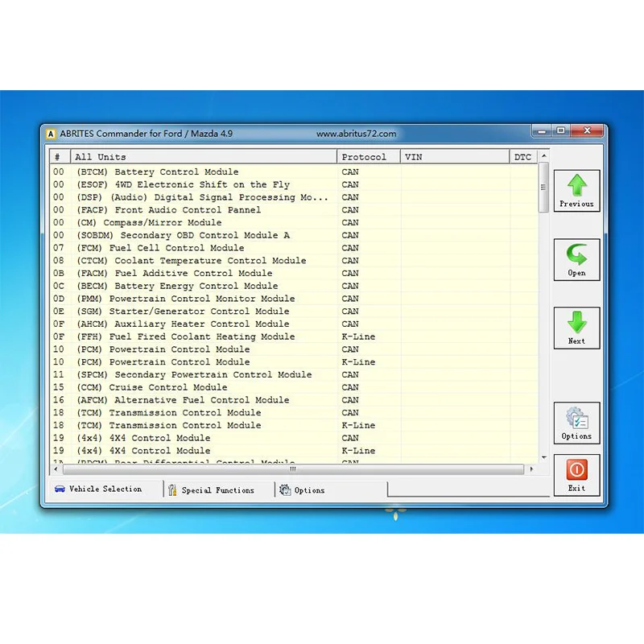Select (FCM) Fuel Cell Control Module row
644x644 pixels.
294,248
